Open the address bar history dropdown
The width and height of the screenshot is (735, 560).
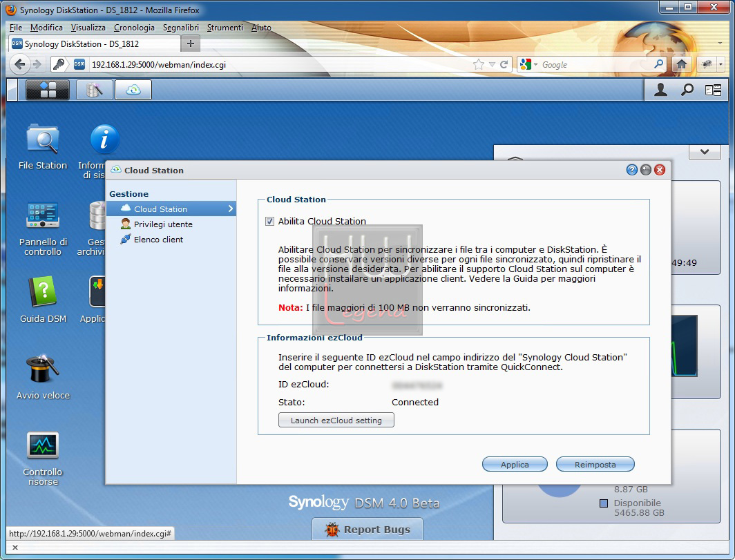pos(492,64)
